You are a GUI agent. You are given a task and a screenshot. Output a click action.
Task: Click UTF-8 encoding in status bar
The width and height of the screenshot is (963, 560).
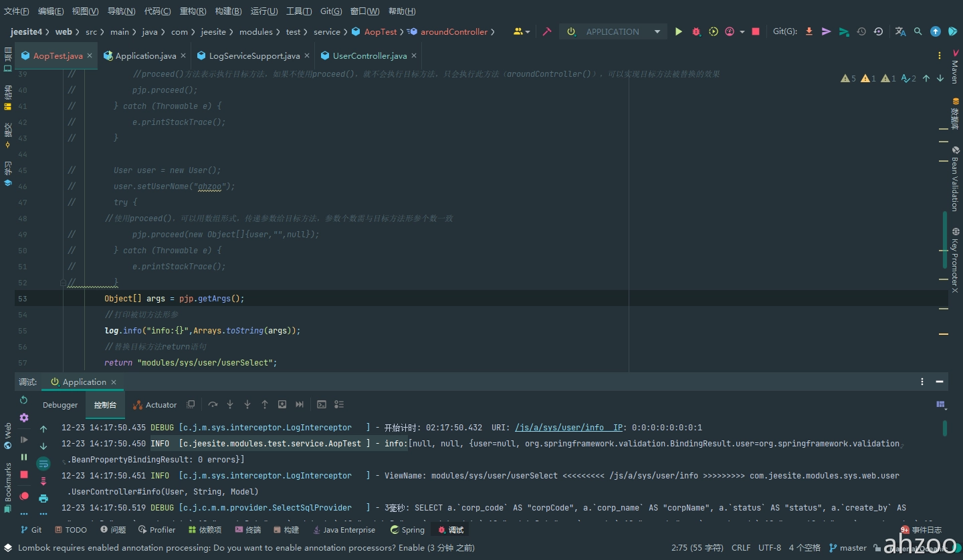(769, 548)
